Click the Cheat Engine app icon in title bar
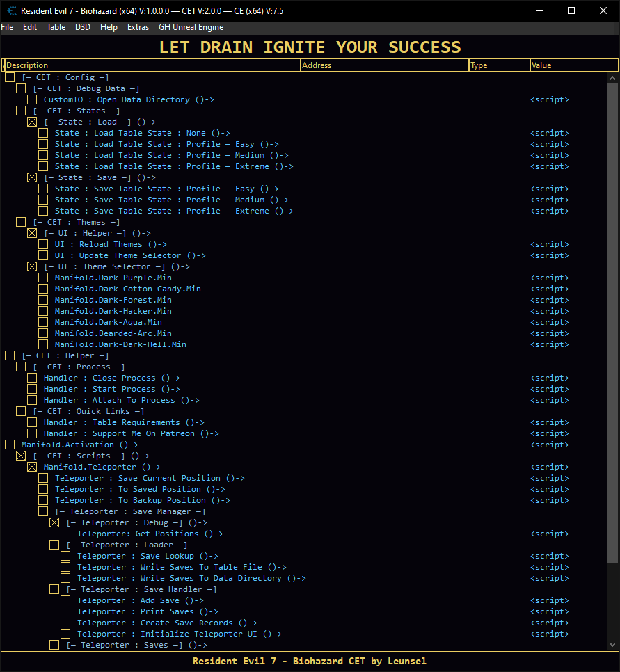The height and width of the screenshot is (672, 620). [x=12, y=10]
